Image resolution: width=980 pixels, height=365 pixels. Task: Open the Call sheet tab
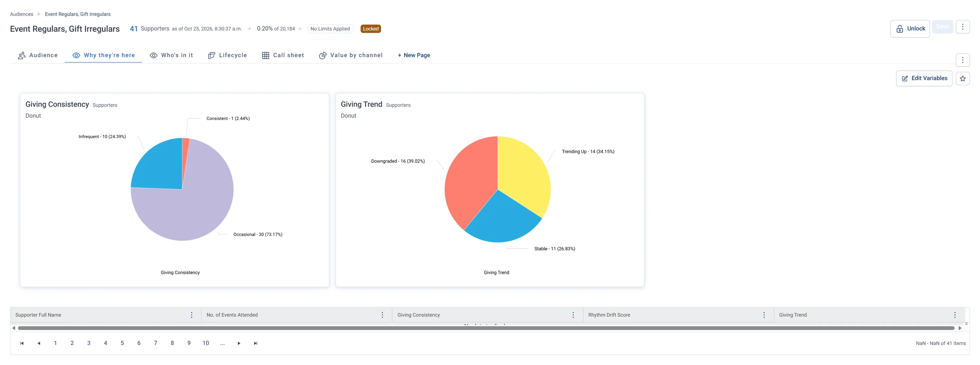coord(283,55)
